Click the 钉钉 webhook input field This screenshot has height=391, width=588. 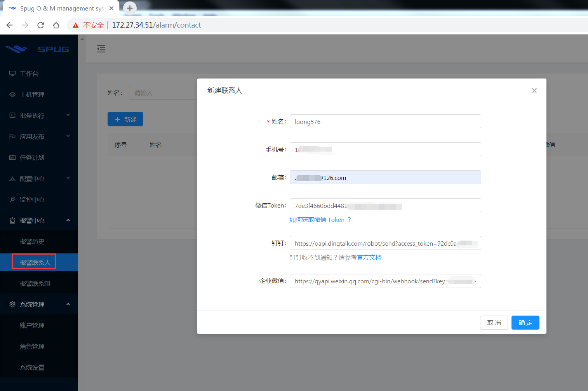tap(385, 243)
